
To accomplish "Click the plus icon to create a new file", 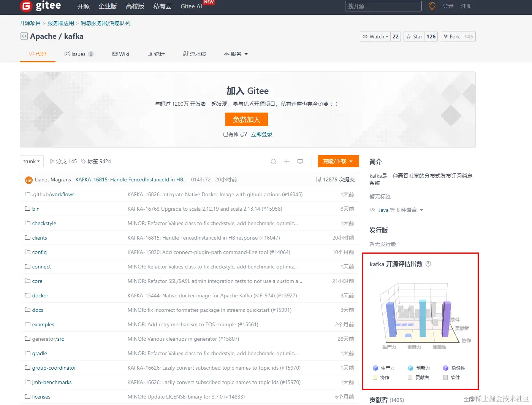I will [x=287, y=161].
